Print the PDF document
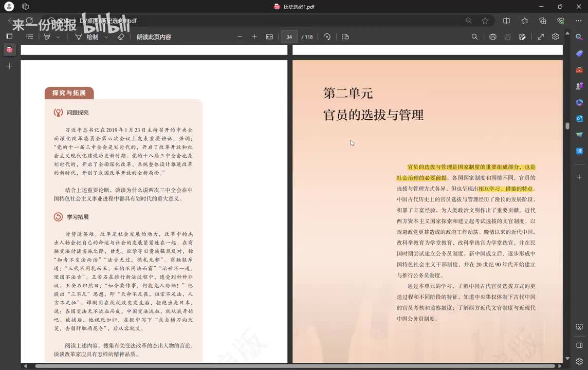The width and height of the screenshot is (588, 370). [493, 36]
